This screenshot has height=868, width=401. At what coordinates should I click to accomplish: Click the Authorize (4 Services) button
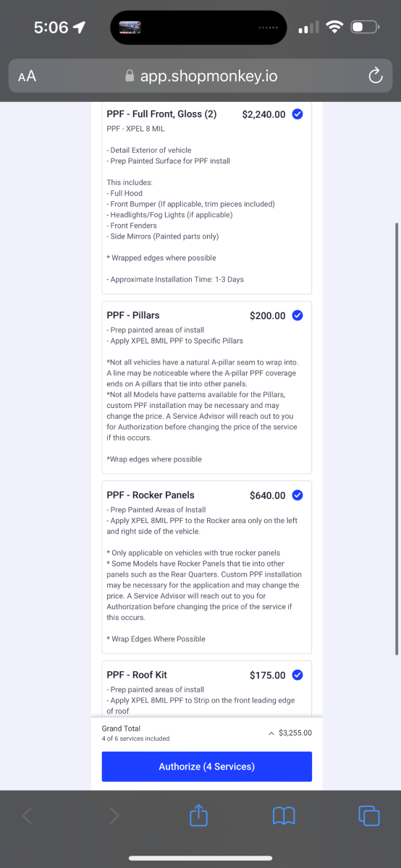[x=207, y=767]
